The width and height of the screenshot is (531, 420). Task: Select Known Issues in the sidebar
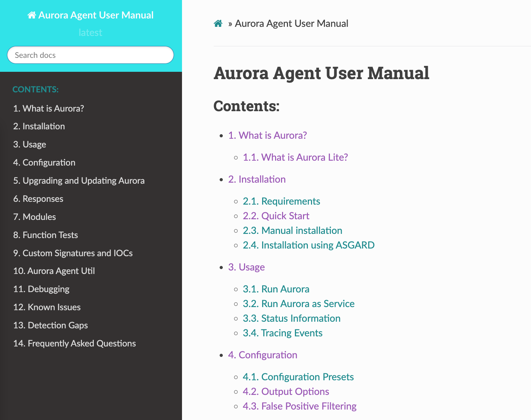(47, 307)
